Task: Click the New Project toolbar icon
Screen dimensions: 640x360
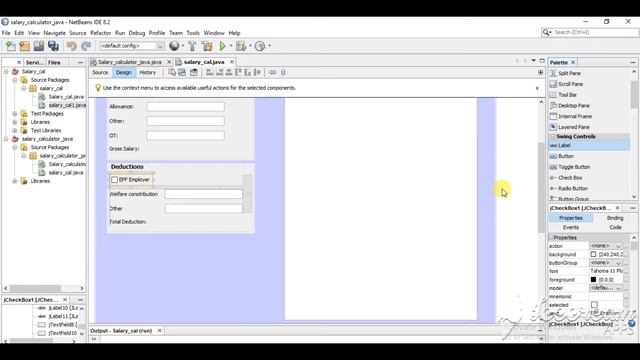Action: click(x=24, y=46)
